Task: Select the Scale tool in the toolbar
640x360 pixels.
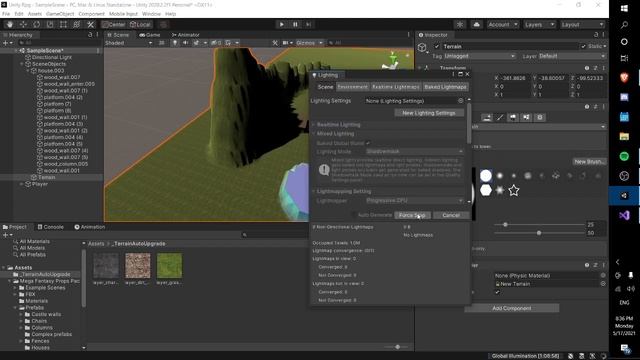Action: (x=50, y=24)
